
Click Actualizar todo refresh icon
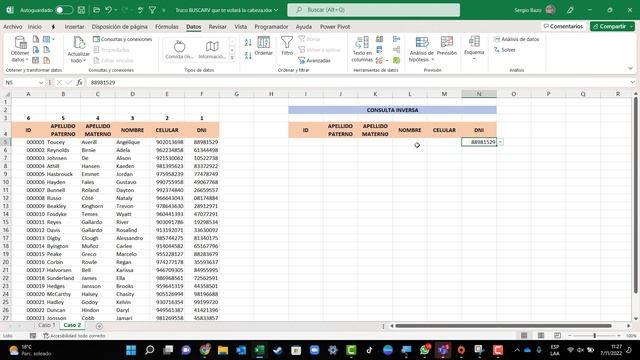[78, 43]
